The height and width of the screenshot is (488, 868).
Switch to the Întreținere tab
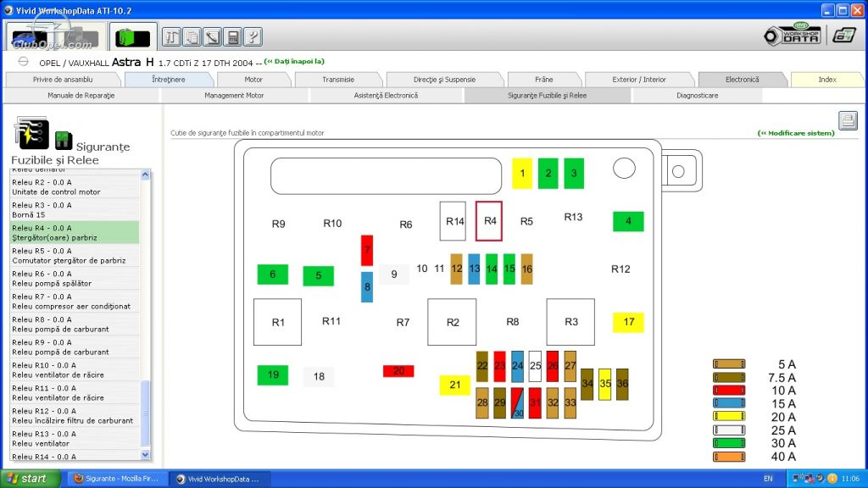tap(169, 80)
